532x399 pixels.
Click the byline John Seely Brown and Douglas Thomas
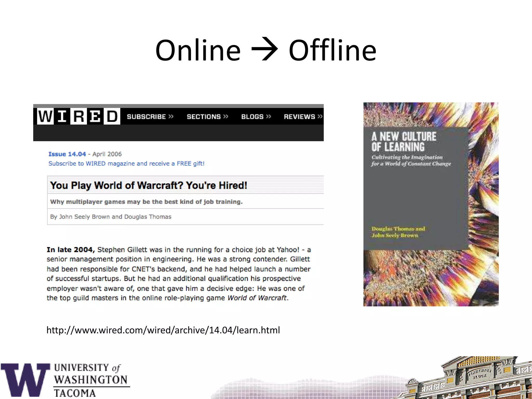pyautogui.click(x=111, y=217)
